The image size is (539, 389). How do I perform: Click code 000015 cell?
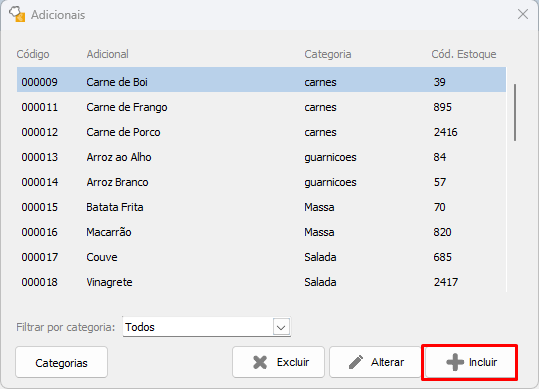point(40,207)
